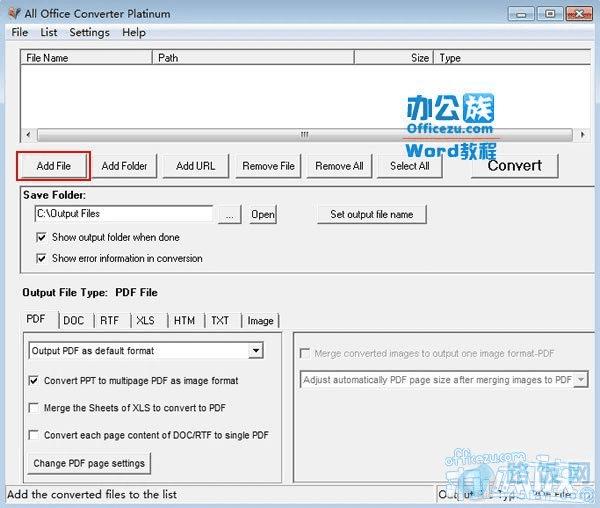Click the Size column header

pyautogui.click(x=394, y=58)
